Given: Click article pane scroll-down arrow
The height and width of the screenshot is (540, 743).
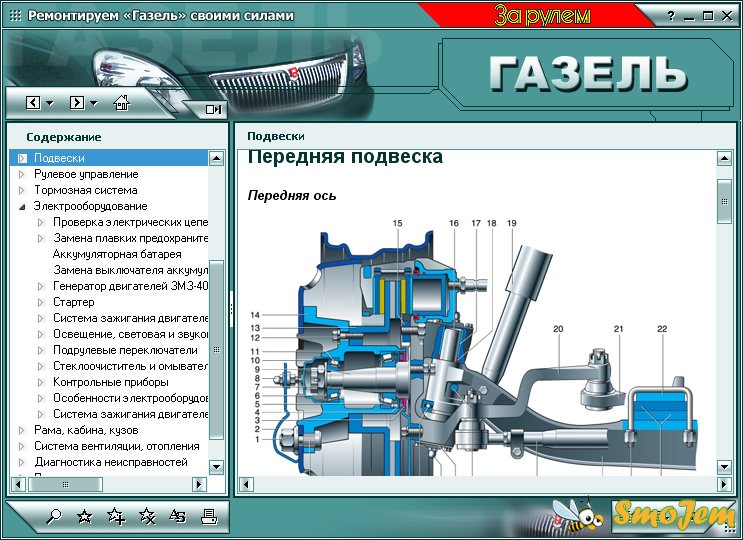Looking at the screenshot, I should pos(725,467).
